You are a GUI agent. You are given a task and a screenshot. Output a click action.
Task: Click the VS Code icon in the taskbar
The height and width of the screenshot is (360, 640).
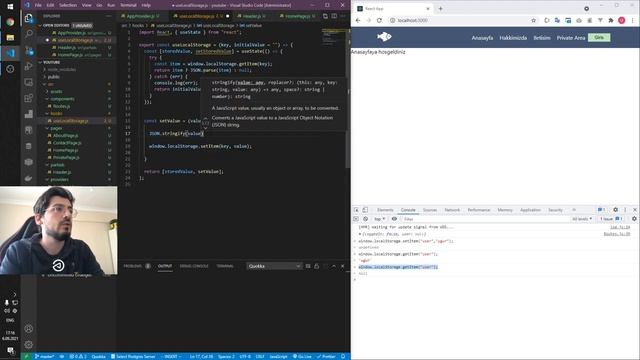pos(10,53)
